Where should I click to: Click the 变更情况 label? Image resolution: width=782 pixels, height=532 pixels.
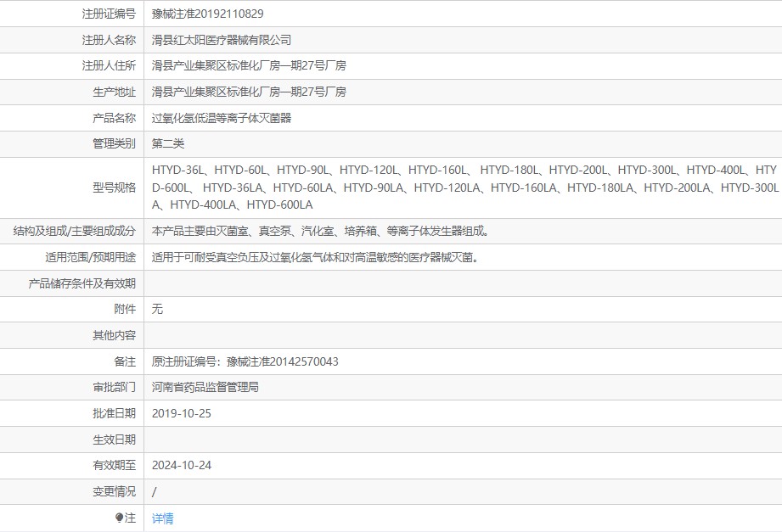115,491
